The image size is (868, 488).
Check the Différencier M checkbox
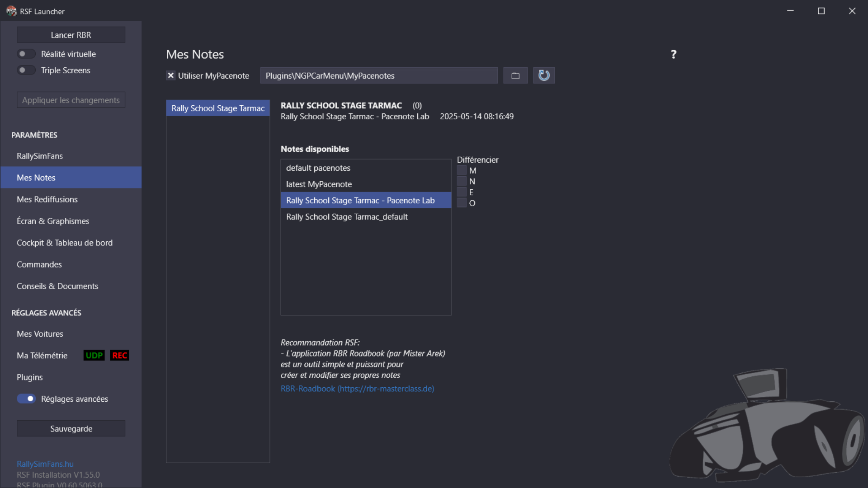[462, 170]
